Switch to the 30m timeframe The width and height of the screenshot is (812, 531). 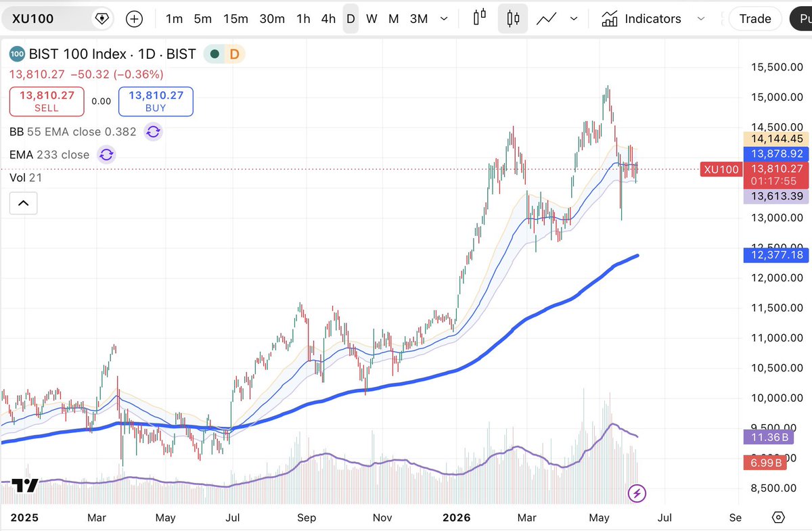tap(272, 19)
